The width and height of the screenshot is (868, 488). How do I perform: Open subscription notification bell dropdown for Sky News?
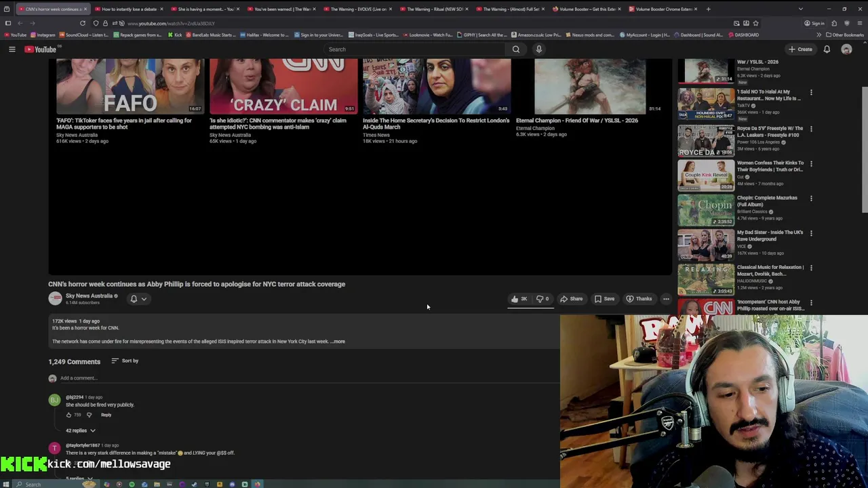[x=138, y=299]
